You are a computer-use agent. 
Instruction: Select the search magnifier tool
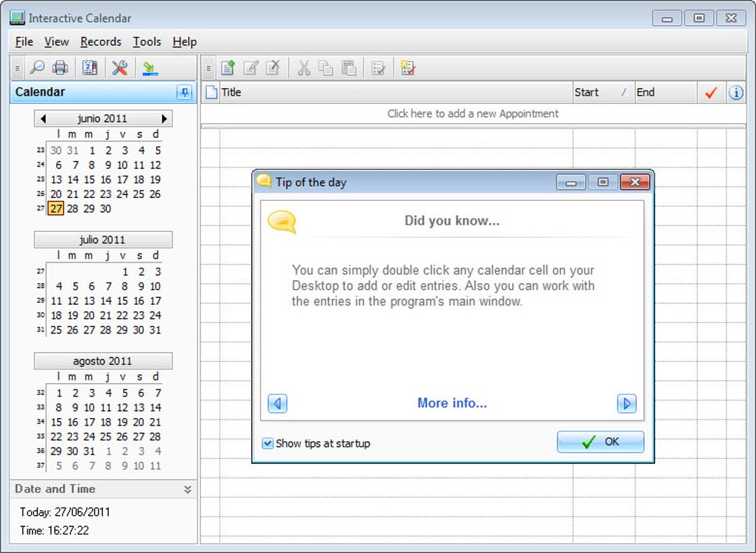pos(37,67)
